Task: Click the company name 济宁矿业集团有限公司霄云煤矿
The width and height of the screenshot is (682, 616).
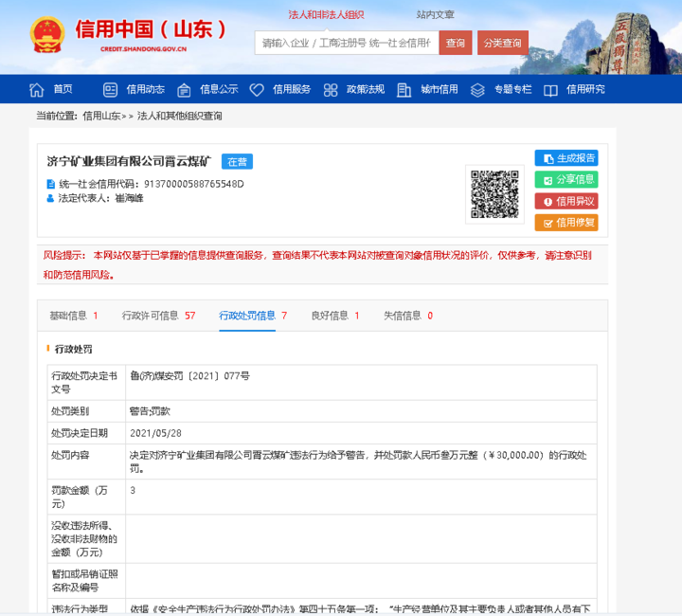Action: [129, 162]
